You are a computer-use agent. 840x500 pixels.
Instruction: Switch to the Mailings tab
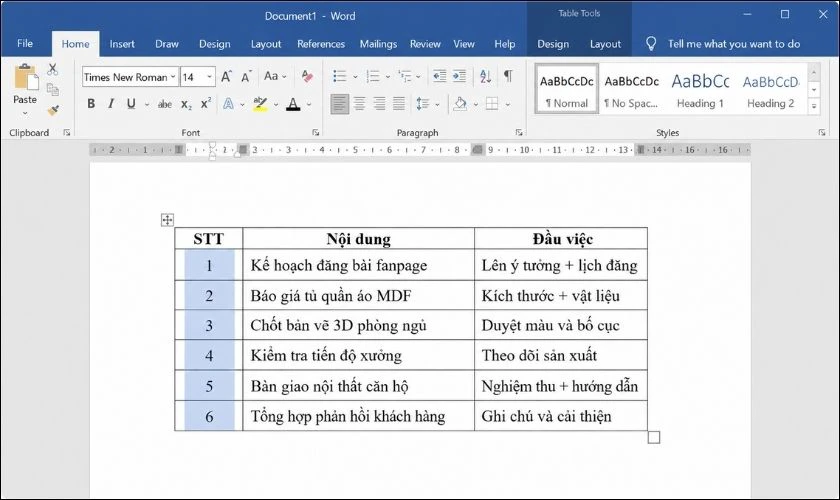tap(378, 44)
